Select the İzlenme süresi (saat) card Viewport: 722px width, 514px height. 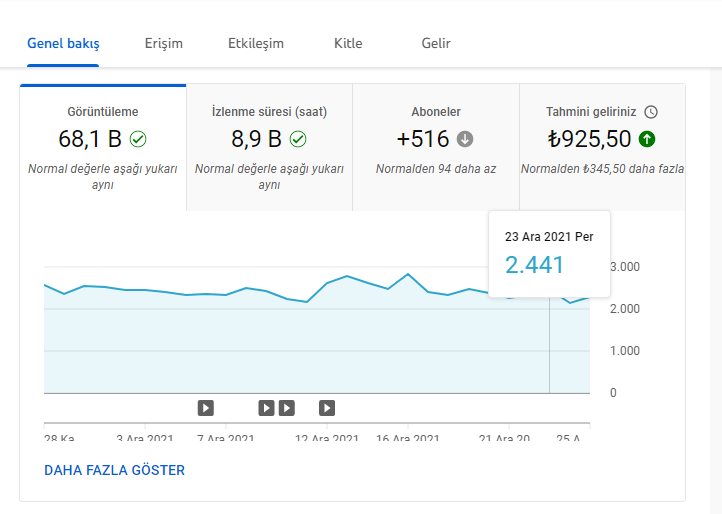(x=269, y=147)
